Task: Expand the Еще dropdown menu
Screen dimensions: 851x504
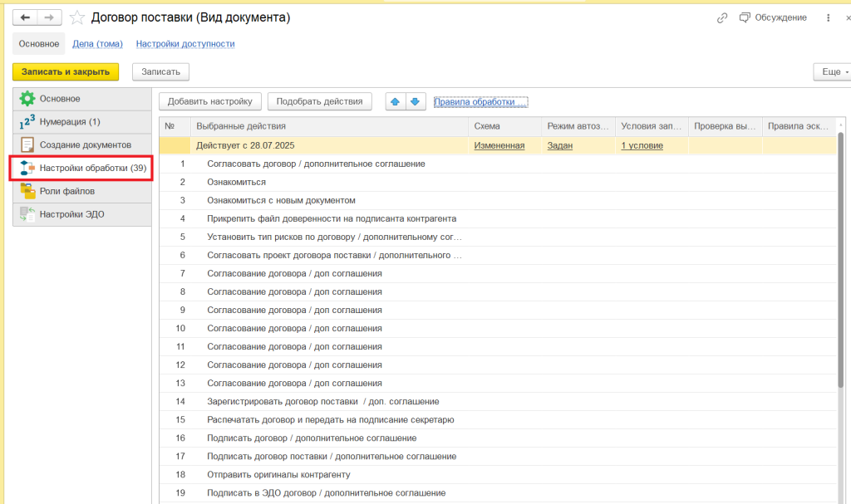Action: [833, 72]
